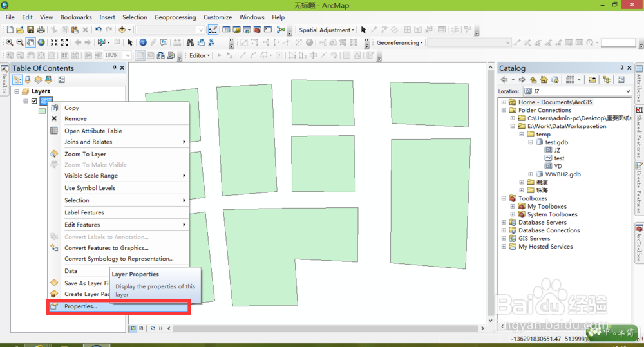List By Selection in Table Of Contents

click(x=48, y=80)
